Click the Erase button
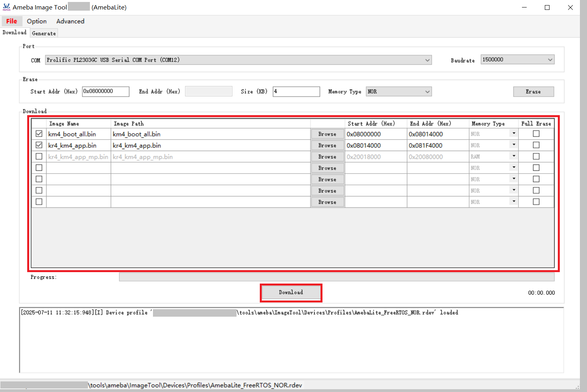Viewport: 587px width, 392px height. point(533,91)
